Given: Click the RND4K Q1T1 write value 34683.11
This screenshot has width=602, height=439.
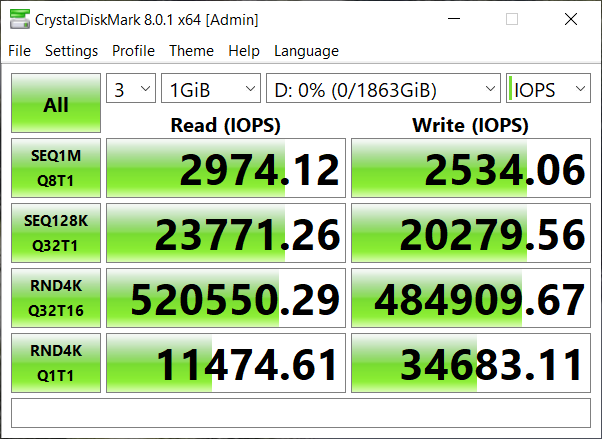Looking at the screenshot, I should [x=471, y=363].
